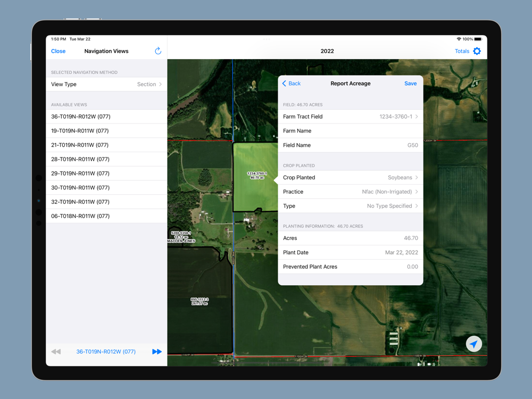Select view 28-T019N-R011W (077)
532x399 pixels.
pos(106,159)
